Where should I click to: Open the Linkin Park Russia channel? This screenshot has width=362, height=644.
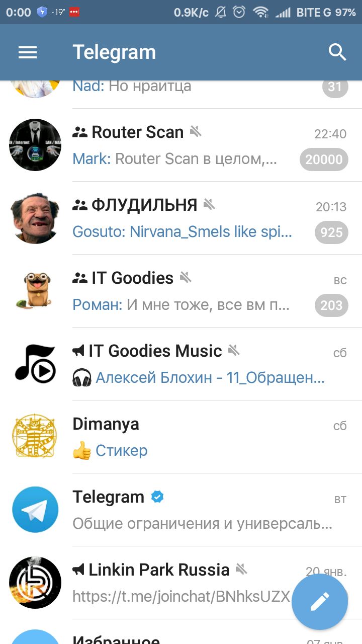click(x=181, y=583)
